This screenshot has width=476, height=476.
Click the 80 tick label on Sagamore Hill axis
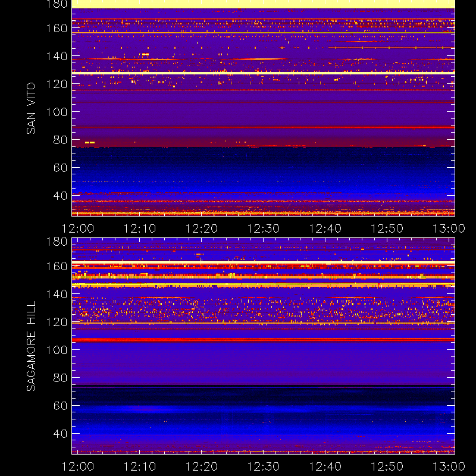(x=60, y=378)
